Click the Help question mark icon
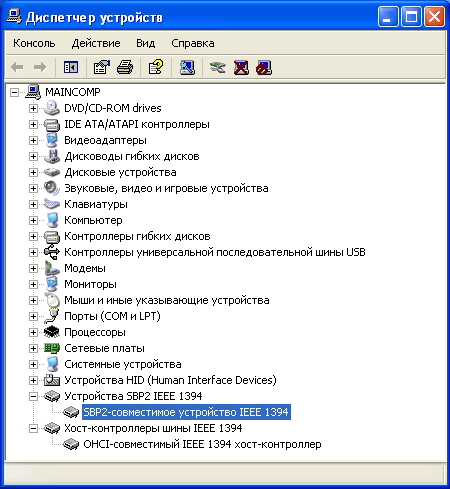This screenshot has height=489, width=450. pyautogui.click(x=156, y=68)
